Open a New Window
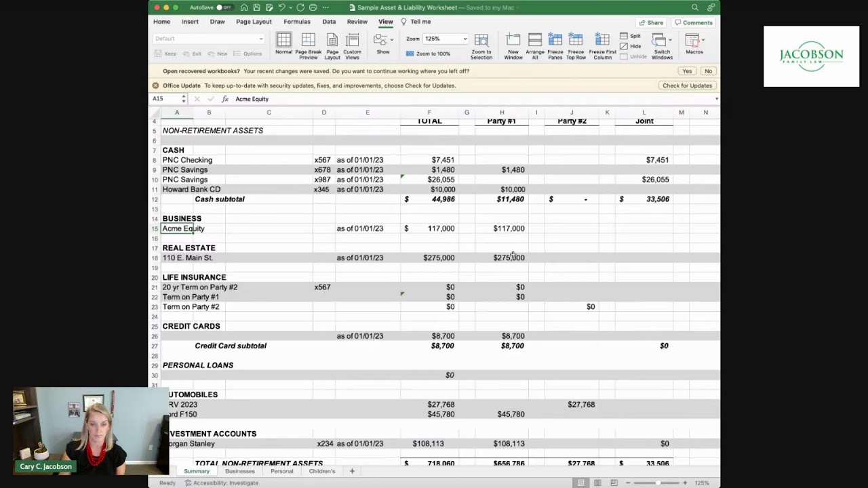Image resolution: width=868 pixels, height=488 pixels. point(513,45)
